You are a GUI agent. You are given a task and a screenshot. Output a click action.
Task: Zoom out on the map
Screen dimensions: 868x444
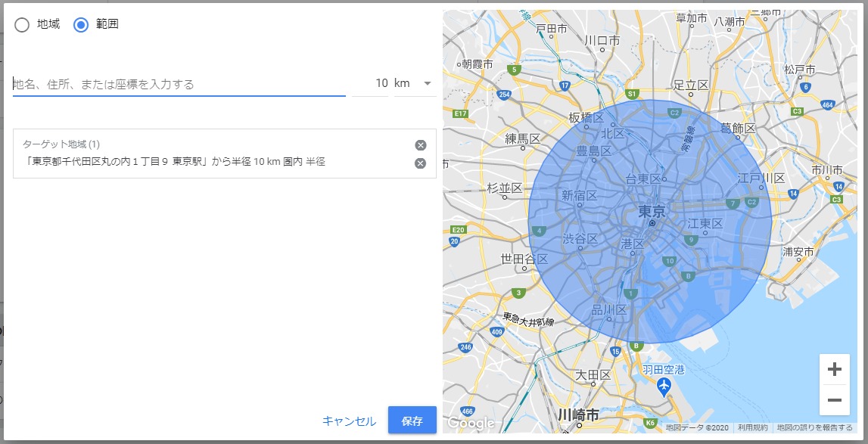point(835,399)
